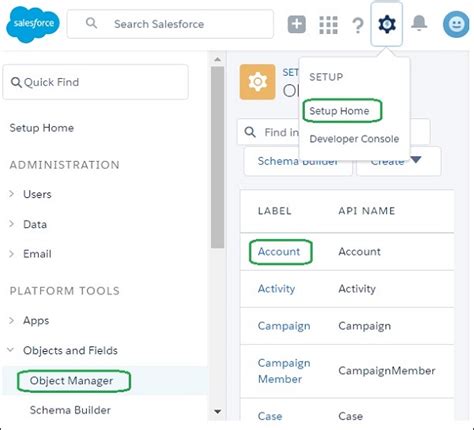Screen dimensions: 474x430
Task: Open the Create dropdown arrow
Action: (416, 160)
